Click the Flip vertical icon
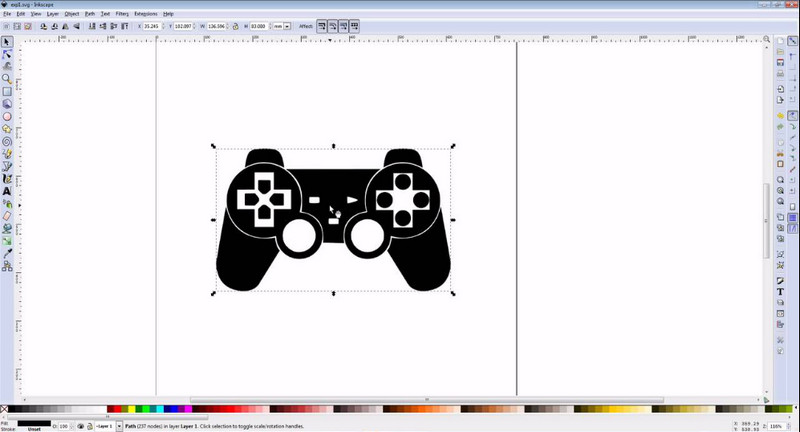800x432 pixels. [77, 26]
